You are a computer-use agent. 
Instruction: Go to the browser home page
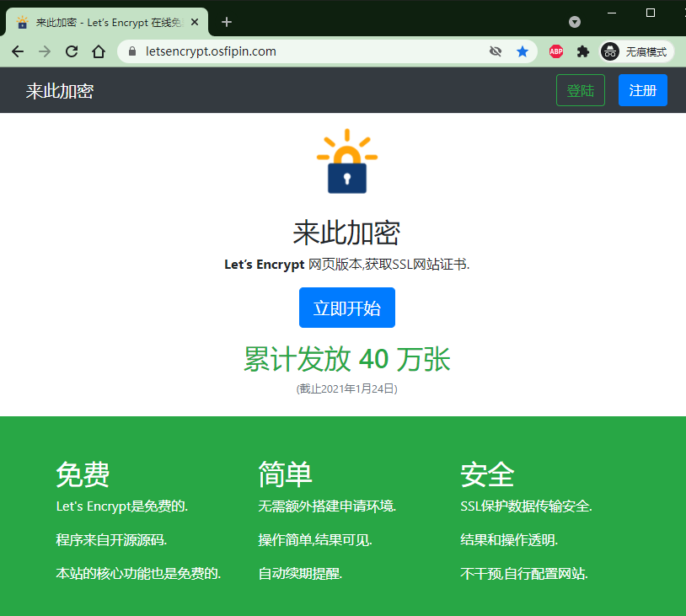pos(99,51)
